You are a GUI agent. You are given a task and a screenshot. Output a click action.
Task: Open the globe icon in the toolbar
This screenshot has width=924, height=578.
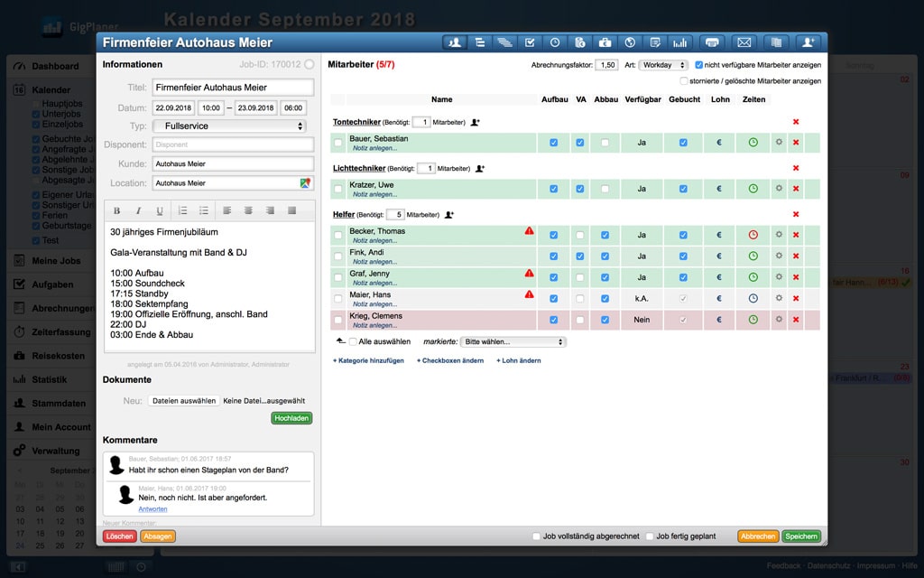[x=630, y=42]
